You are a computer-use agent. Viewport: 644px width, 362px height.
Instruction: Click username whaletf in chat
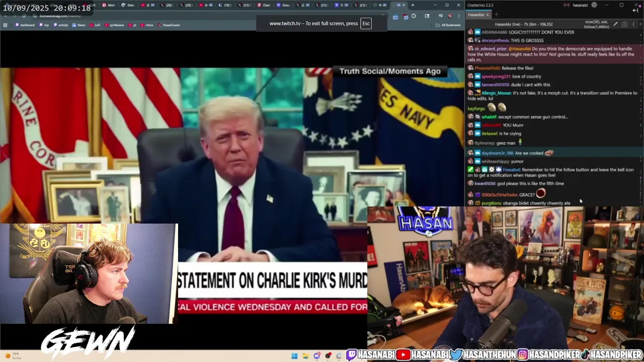pyautogui.click(x=489, y=117)
